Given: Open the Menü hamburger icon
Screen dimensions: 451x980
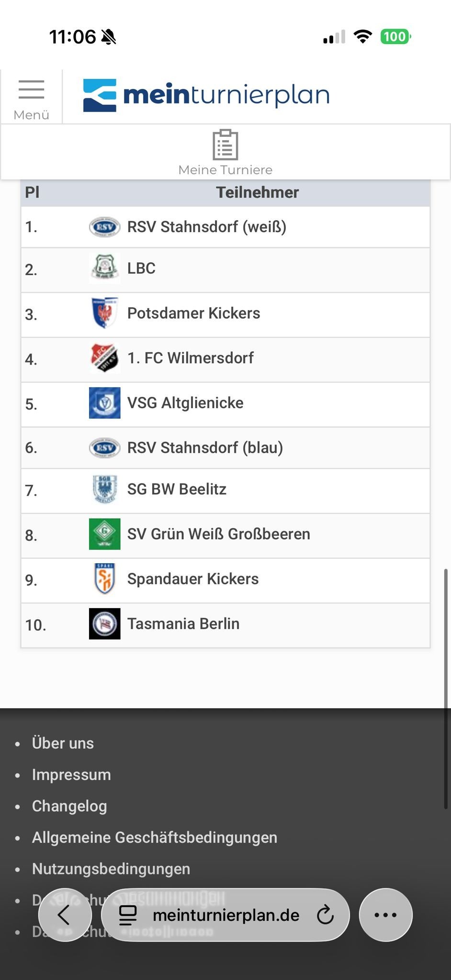Looking at the screenshot, I should 31,89.
